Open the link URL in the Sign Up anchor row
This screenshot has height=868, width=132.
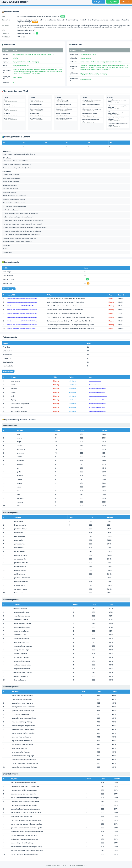[98, 400]
